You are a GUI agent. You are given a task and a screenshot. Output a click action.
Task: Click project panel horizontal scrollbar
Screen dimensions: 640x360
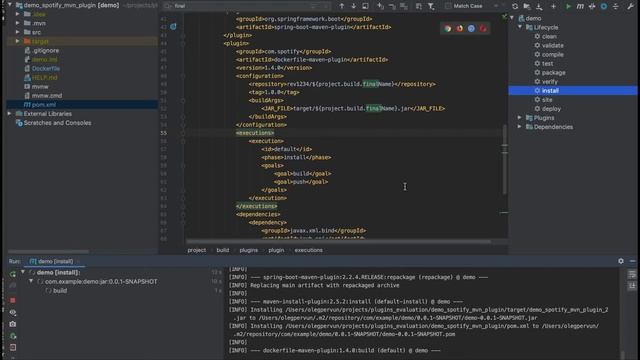point(49,251)
